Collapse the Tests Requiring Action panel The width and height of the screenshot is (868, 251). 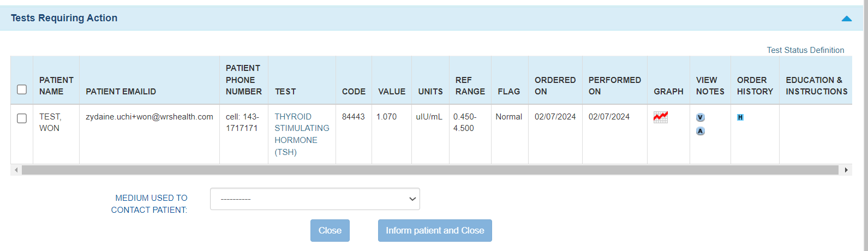point(846,19)
